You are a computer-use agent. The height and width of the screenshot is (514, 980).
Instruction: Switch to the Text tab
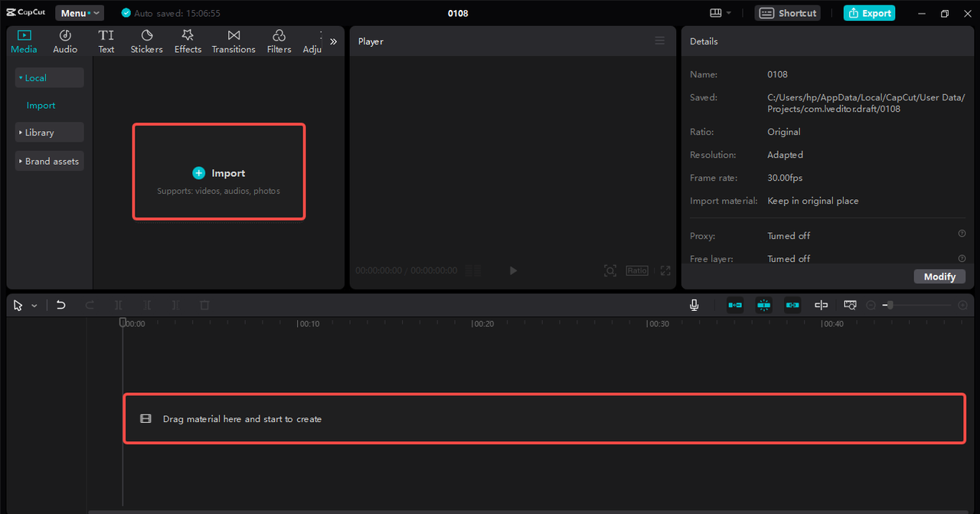106,41
